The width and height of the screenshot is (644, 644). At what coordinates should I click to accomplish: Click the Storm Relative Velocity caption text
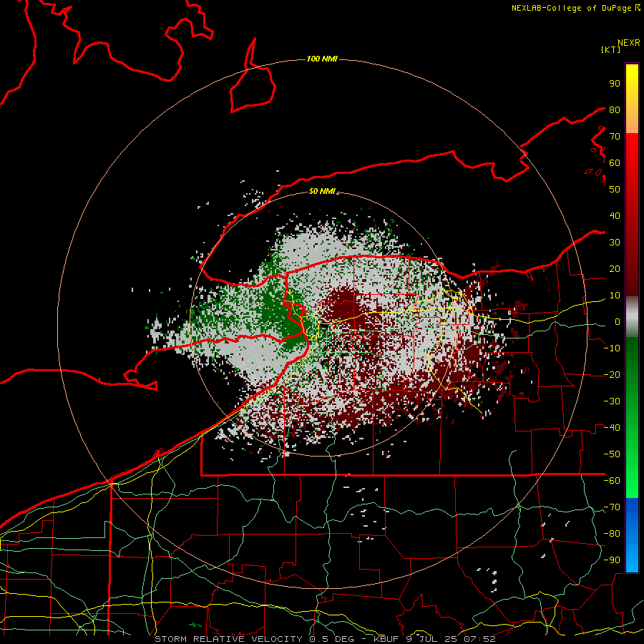(325, 639)
